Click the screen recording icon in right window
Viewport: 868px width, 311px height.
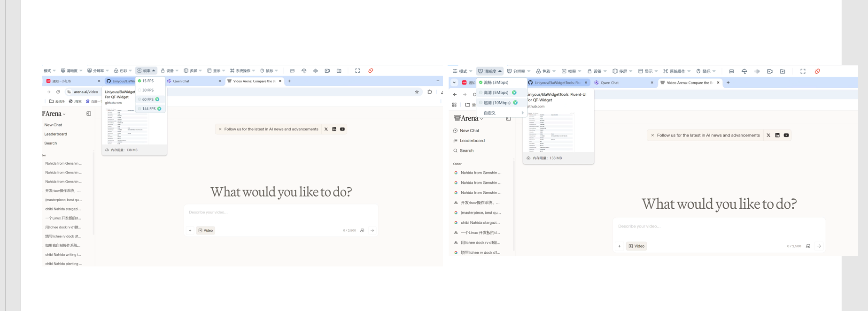click(769, 71)
